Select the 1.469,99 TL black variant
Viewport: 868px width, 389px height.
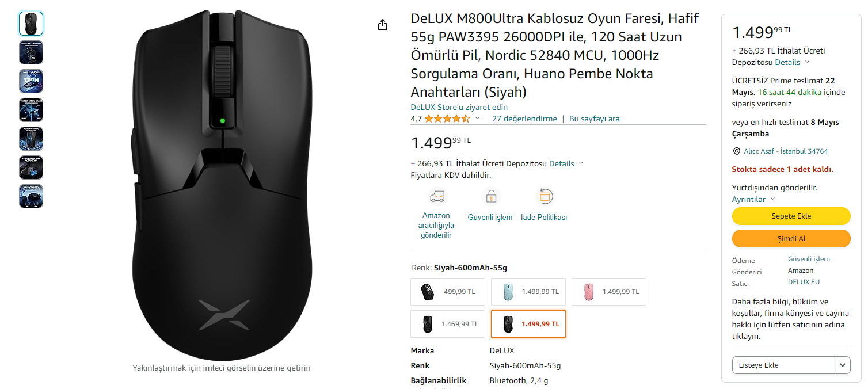click(448, 324)
